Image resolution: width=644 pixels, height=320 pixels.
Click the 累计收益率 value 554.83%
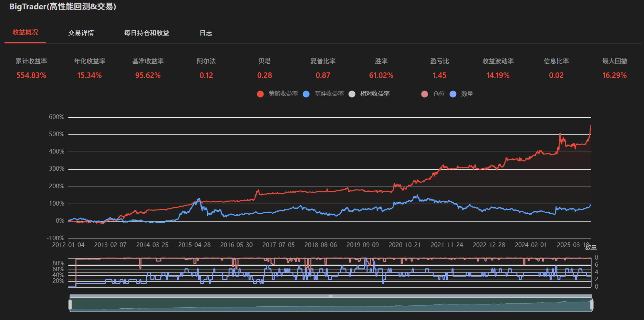point(31,75)
